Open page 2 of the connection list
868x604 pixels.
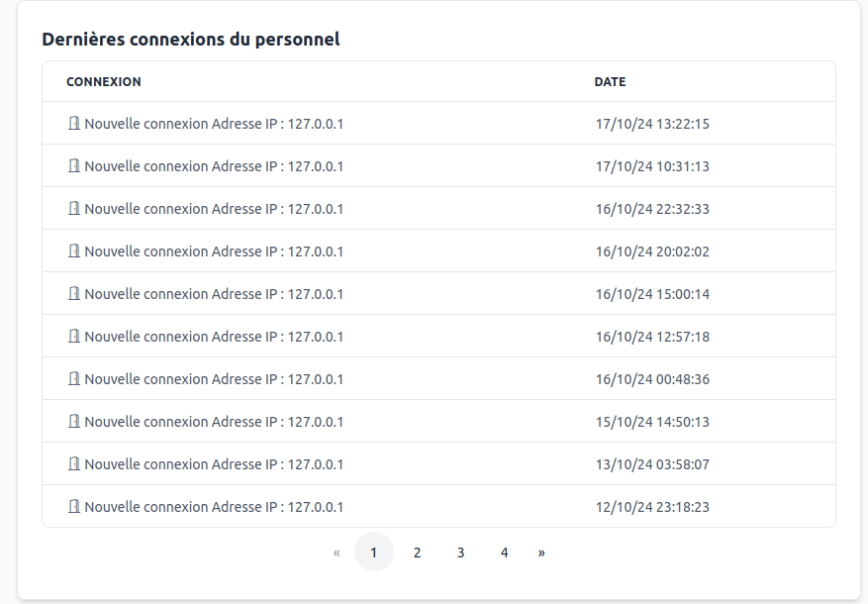pos(417,552)
